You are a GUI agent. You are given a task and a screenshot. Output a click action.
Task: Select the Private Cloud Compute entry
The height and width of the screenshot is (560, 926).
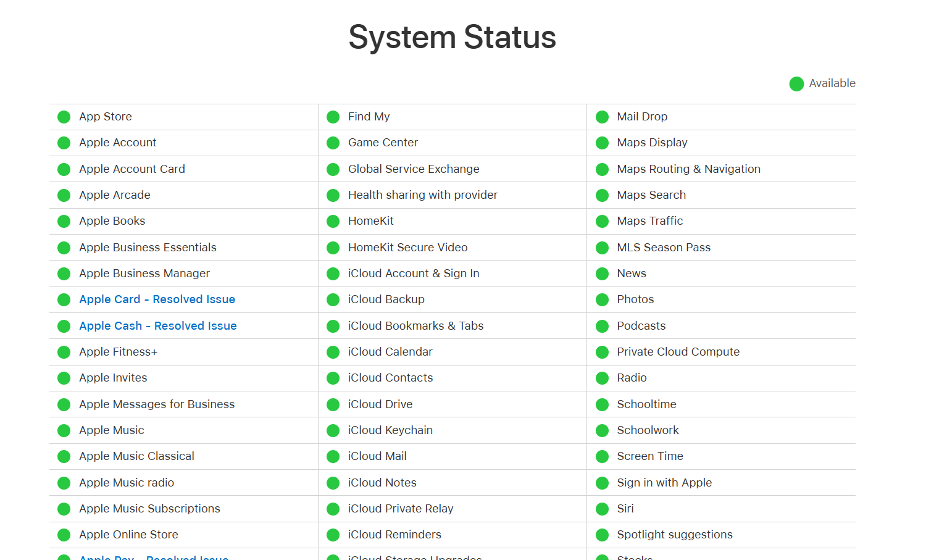pyautogui.click(x=678, y=352)
